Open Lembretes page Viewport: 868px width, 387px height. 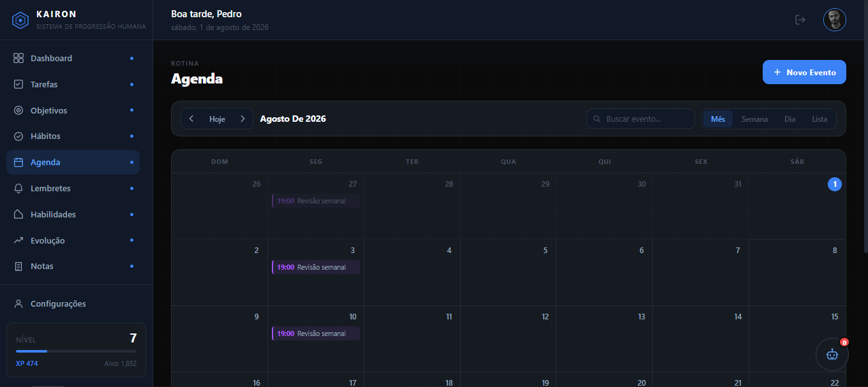click(73, 189)
